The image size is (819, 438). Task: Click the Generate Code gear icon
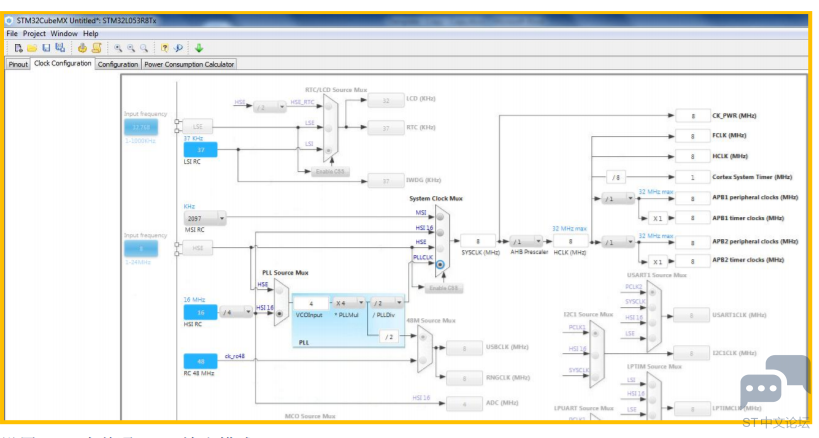pos(82,48)
